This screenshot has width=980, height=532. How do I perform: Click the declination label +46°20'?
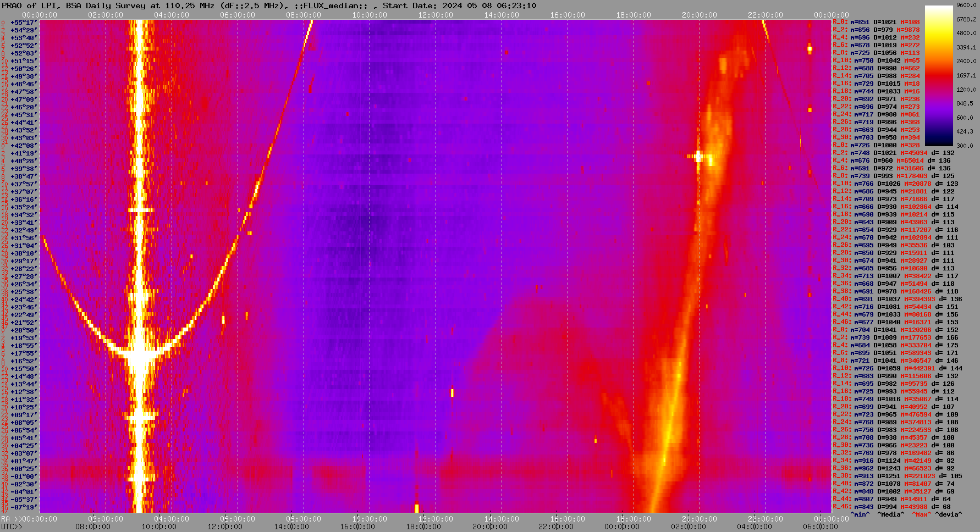click(23, 107)
